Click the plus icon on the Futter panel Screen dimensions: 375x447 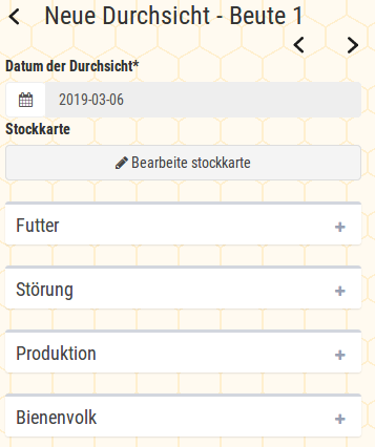(x=340, y=227)
